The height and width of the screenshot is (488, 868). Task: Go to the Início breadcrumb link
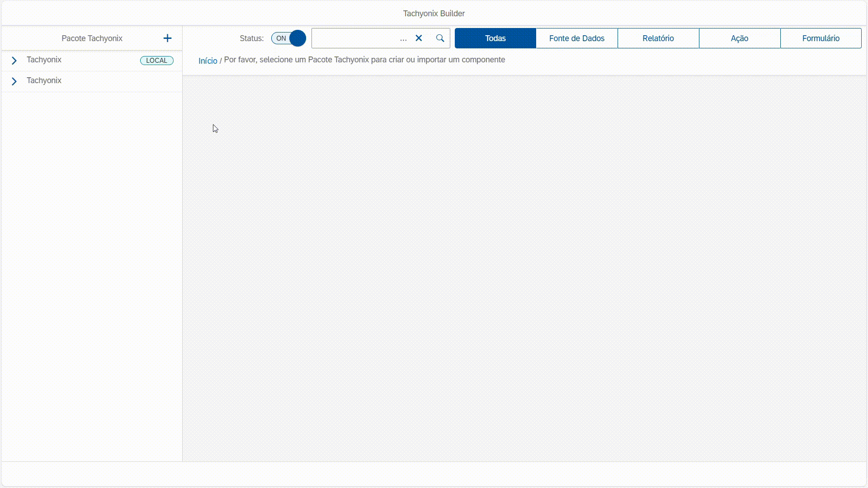(208, 61)
